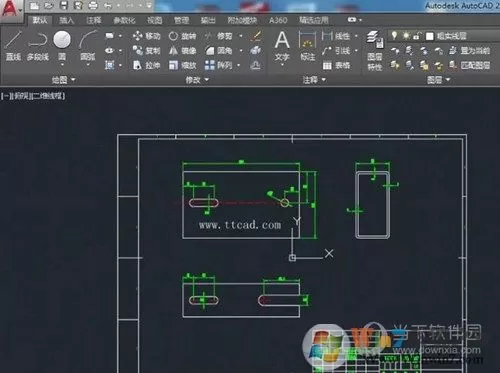Viewport: 500px width, 373px height.
Task: Click the Copy (复制) tool
Action: click(x=147, y=50)
